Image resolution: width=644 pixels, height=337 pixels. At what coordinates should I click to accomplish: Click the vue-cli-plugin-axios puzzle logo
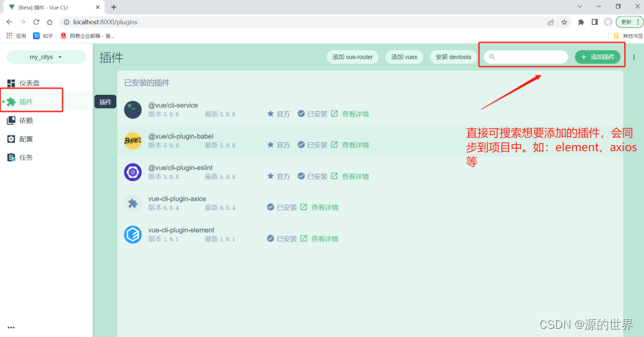(133, 204)
